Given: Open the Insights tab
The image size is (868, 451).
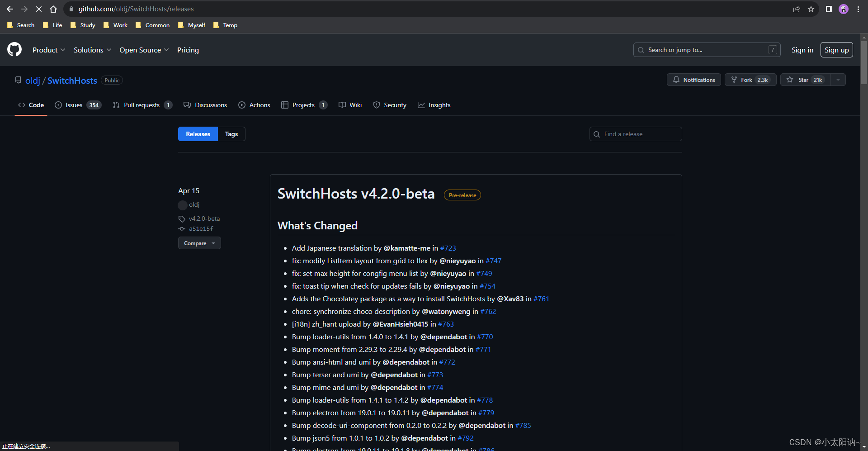Looking at the screenshot, I should tap(434, 105).
